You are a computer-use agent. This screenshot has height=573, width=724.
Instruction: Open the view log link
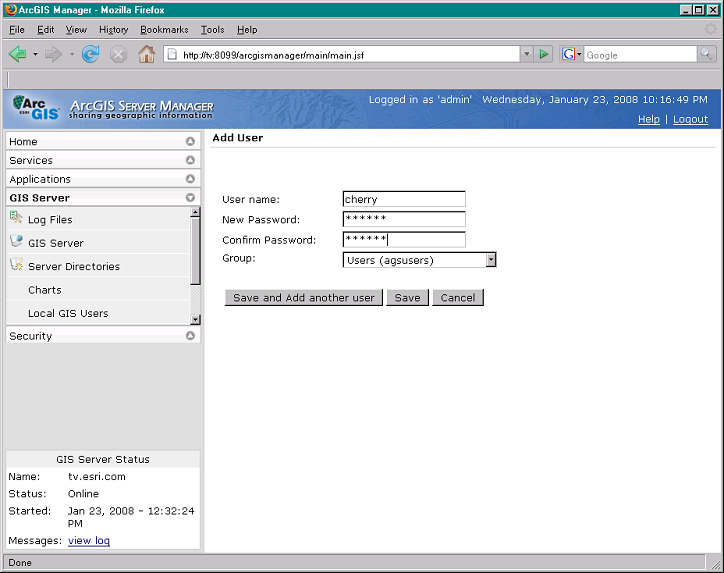click(x=89, y=541)
